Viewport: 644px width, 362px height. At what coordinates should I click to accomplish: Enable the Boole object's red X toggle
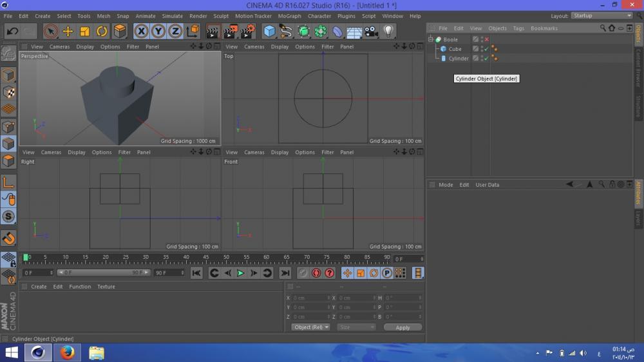[487, 40]
